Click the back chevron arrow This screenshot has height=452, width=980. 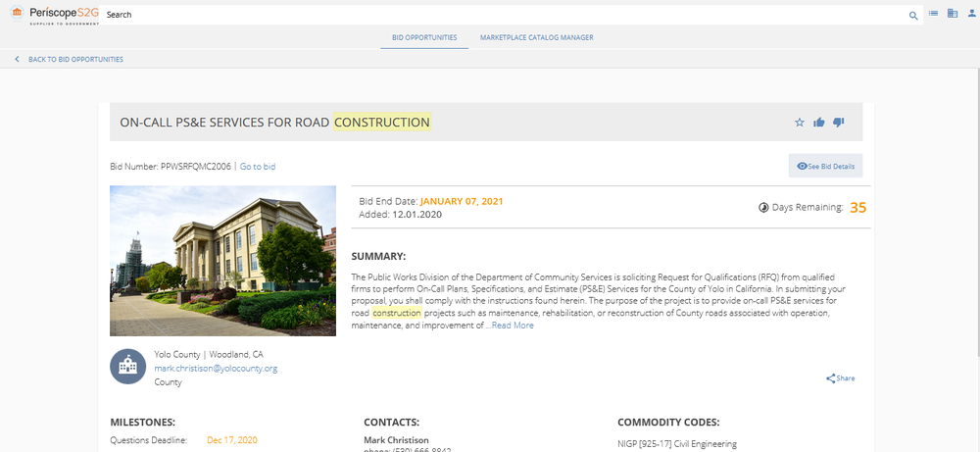(17, 60)
